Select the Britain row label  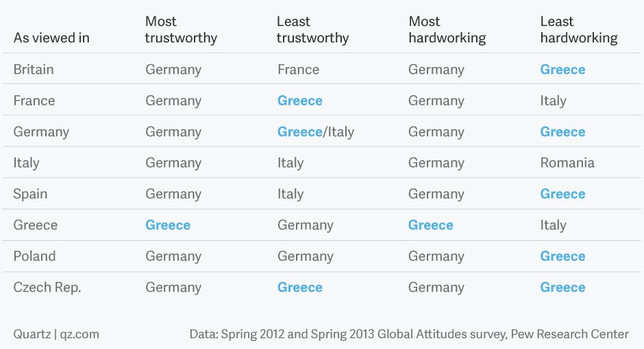tap(34, 69)
